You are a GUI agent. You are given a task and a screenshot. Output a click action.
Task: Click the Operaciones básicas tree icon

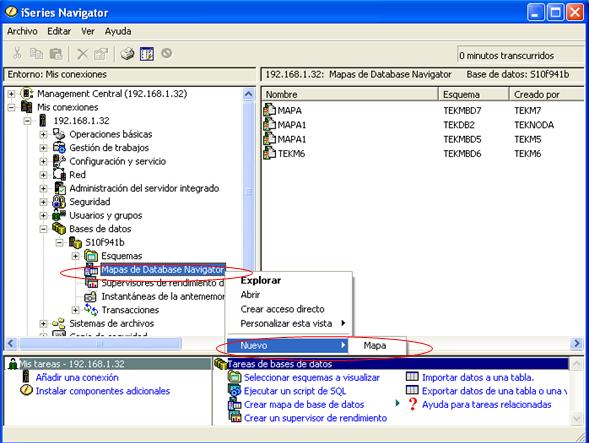[x=59, y=134]
